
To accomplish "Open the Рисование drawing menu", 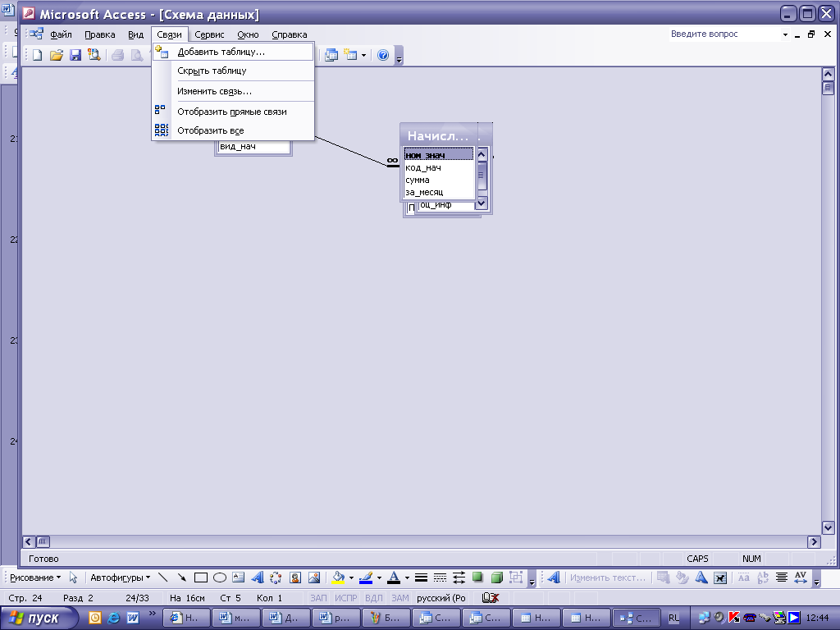I will [35, 577].
